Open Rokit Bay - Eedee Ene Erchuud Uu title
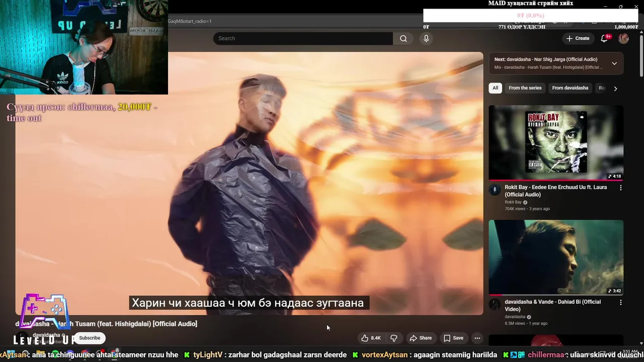Screen dimensions: 644x362 [x=555, y=191]
